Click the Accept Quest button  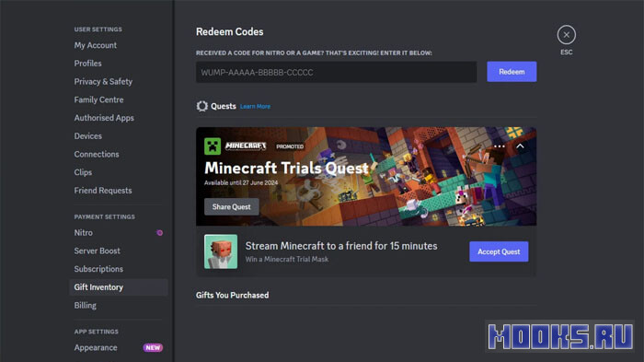point(499,251)
